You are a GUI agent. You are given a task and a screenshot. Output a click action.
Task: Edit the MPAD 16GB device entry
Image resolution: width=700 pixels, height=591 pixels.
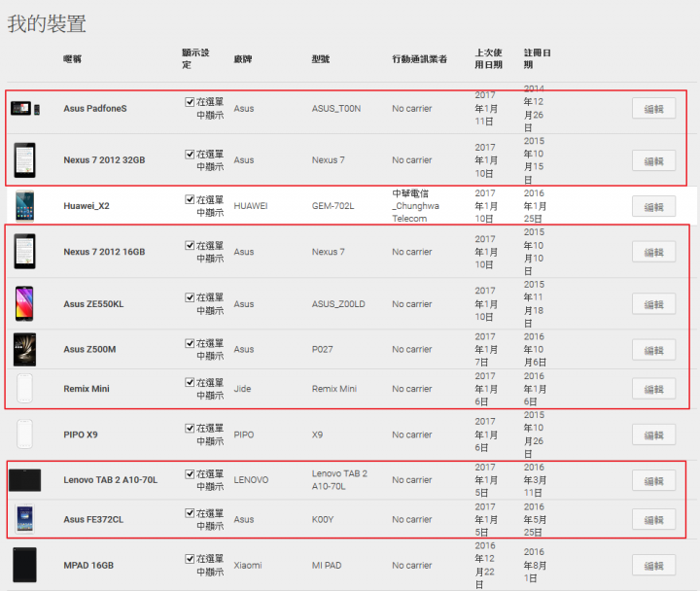653,566
